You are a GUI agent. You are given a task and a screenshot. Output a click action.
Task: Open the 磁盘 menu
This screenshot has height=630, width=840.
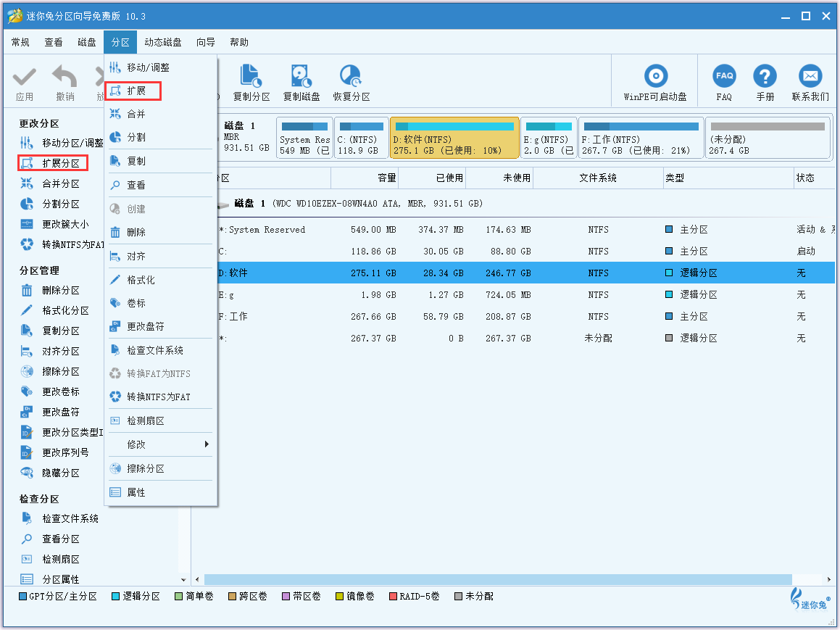click(x=87, y=42)
